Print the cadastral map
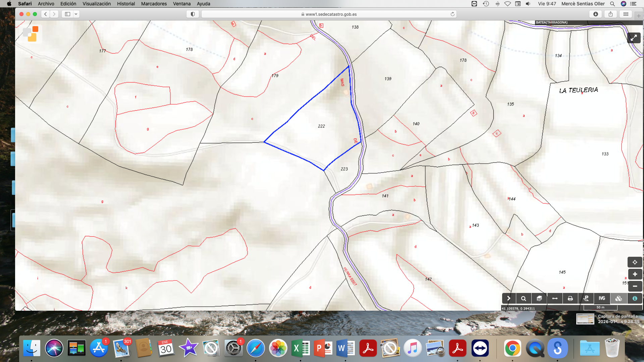Screen dimensions: 644x362 [x=570, y=298]
